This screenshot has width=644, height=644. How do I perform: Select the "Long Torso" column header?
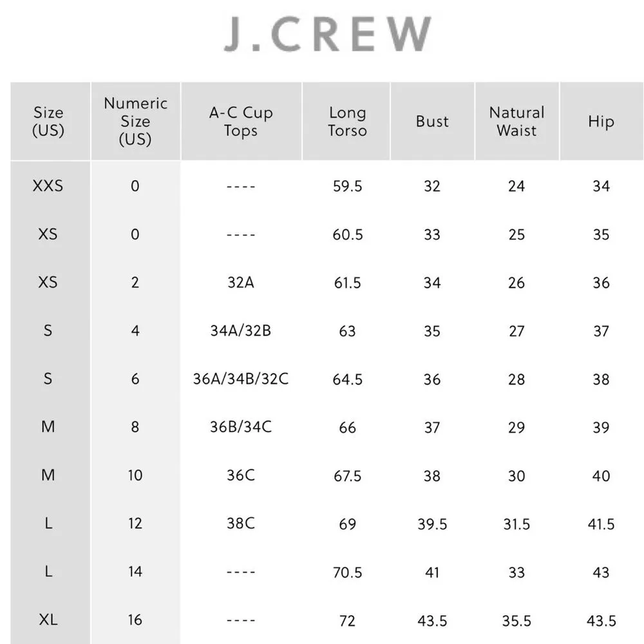(x=347, y=122)
